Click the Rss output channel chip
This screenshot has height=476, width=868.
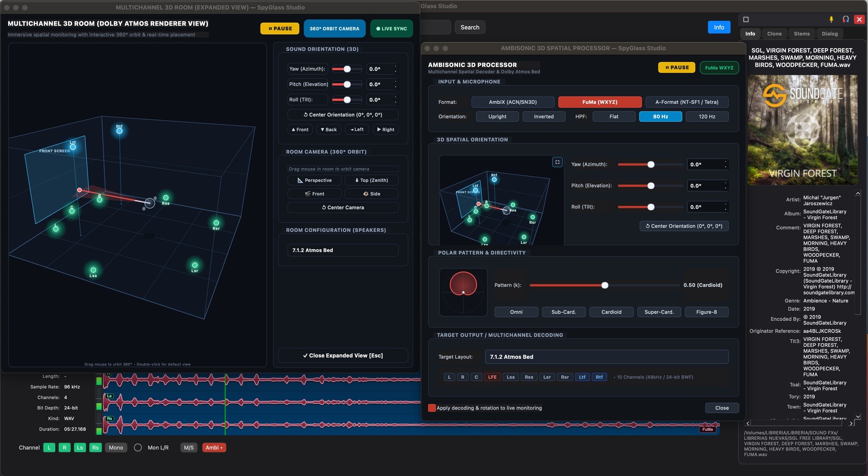click(529, 377)
